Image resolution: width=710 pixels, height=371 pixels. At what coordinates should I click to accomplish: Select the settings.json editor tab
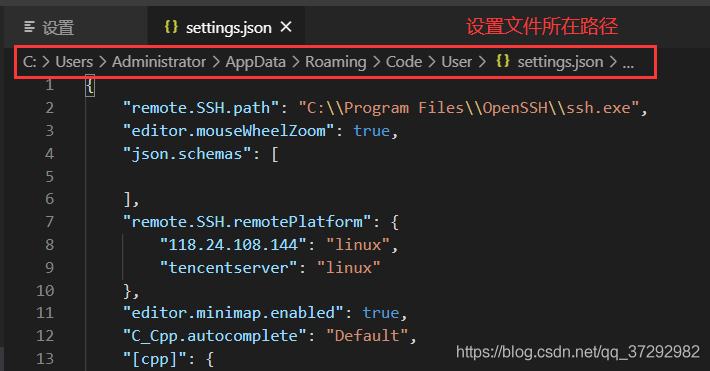(226, 27)
